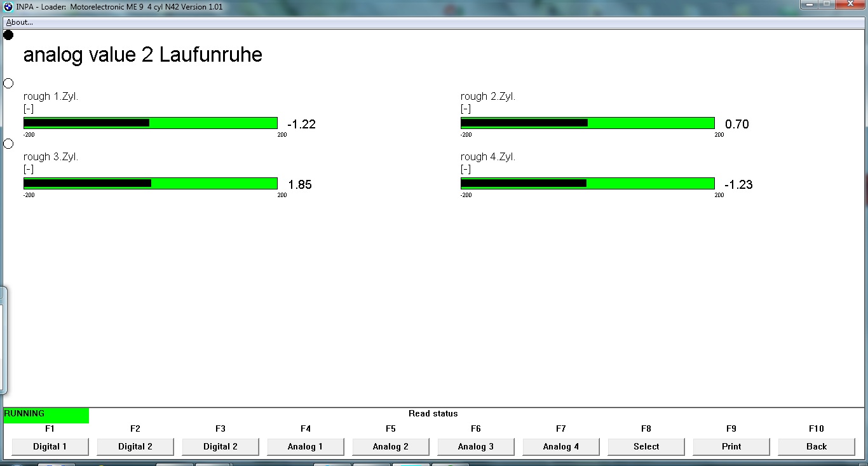The height and width of the screenshot is (466, 868).
Task: Click the rough 2.Zyl. bar gauge
Action: [x=587, y=123]
